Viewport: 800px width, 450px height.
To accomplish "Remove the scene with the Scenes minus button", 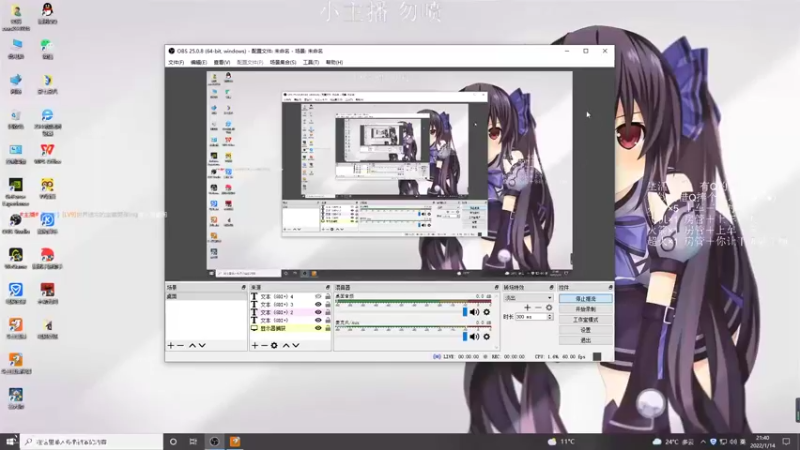I will pos(181,345).
